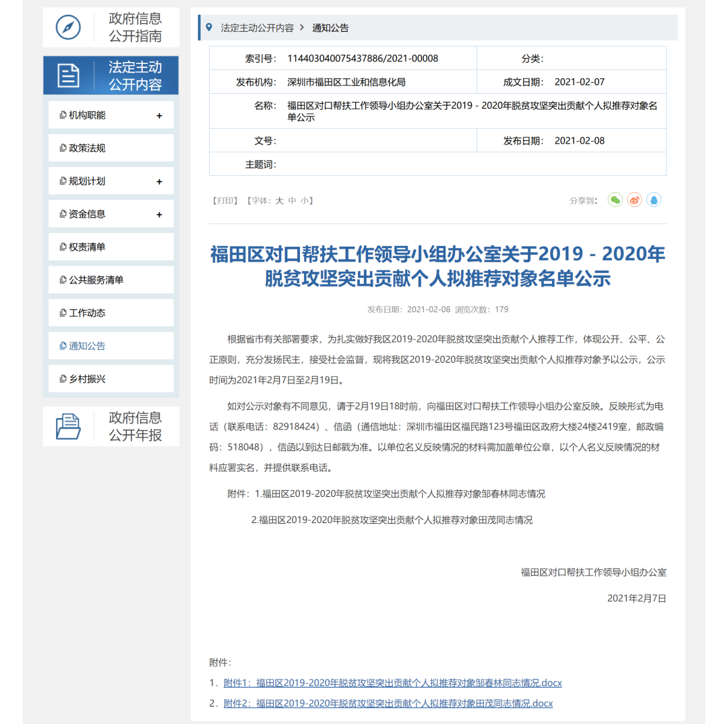728x724 pixels.
Task: Click the 名称 title text in info table
Action: [472, 111]
